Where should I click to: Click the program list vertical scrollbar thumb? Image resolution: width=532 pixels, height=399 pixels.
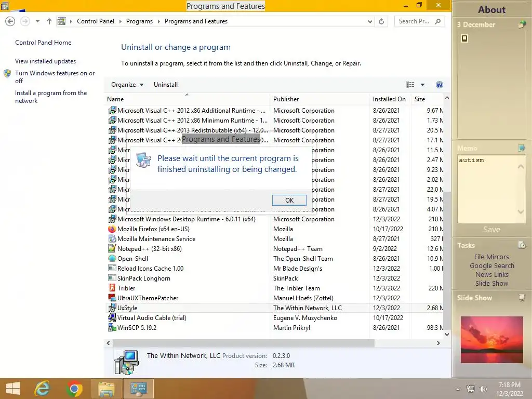tap(447, 260)
